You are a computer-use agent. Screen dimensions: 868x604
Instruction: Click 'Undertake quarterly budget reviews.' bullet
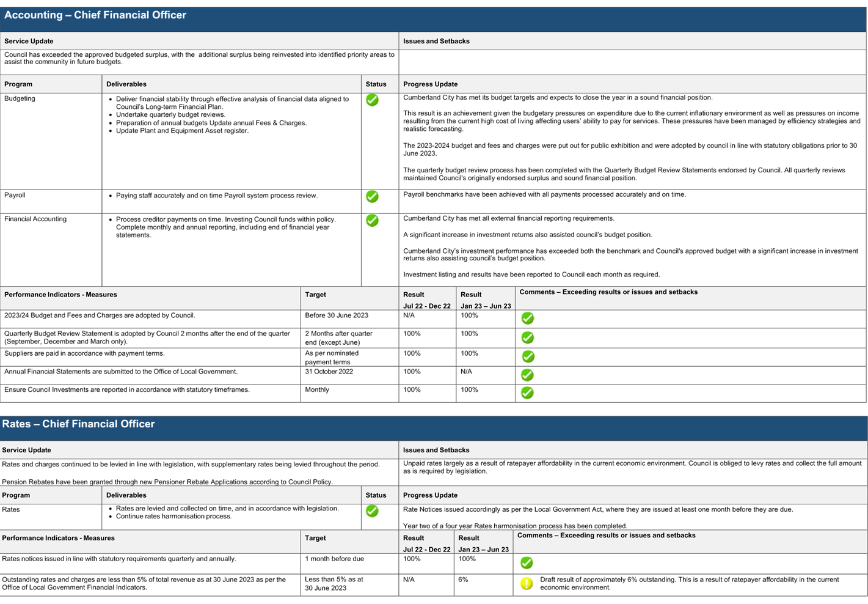tap(170, 114)
